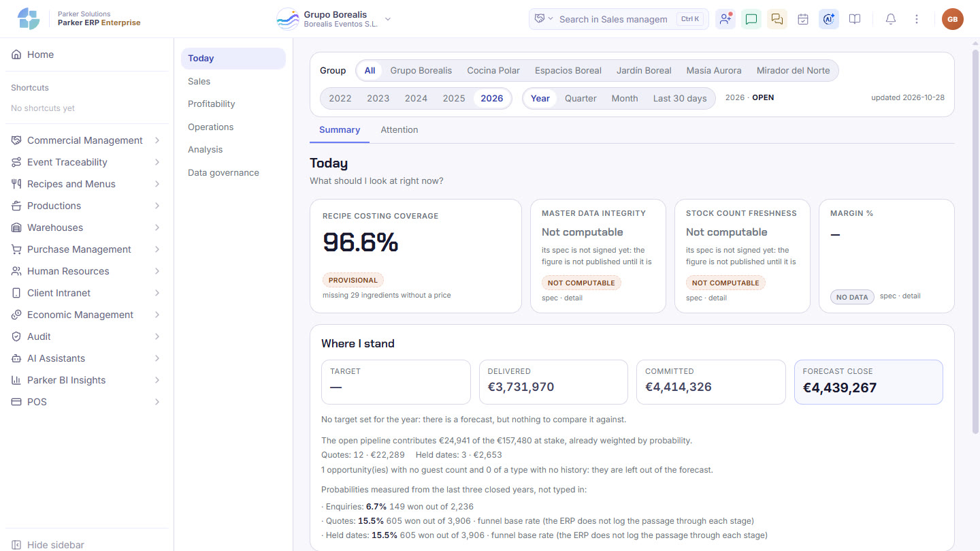Viewport: 980px width, 551px height.
Task: Open the notifications bell
Action: tap(891, 19)
